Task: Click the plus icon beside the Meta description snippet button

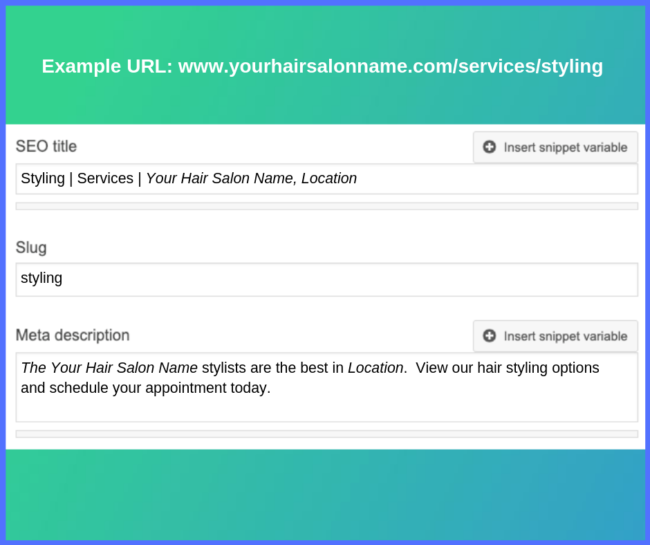Action: [489, 336]
